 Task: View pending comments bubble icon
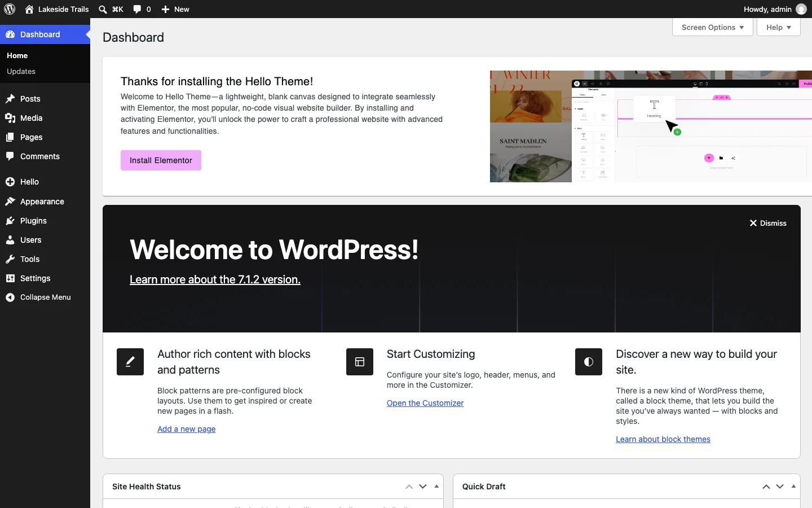click(137, 9)
